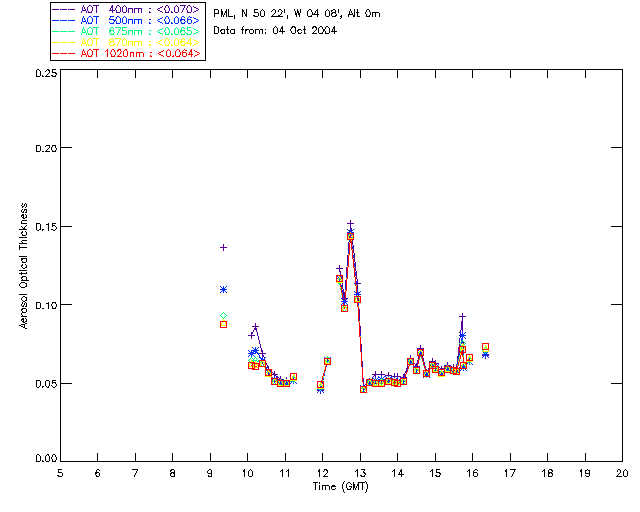The image size is (640, 512).
Task: Click the peak data point near 12:45
Action: tap(350, 224)
